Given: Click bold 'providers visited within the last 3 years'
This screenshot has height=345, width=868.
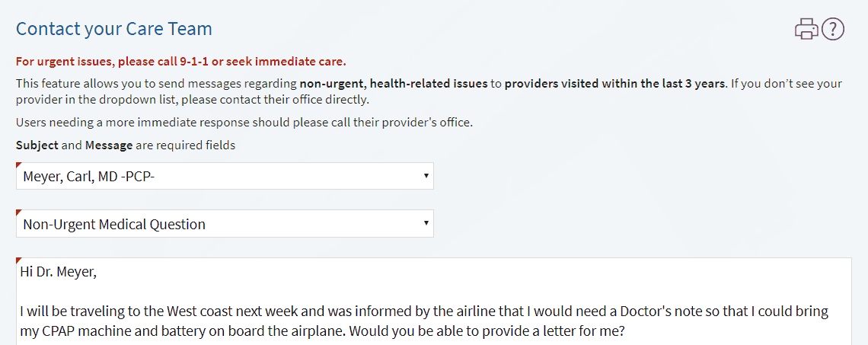Looking at the screenshot, I should click(x=614, y=85).
